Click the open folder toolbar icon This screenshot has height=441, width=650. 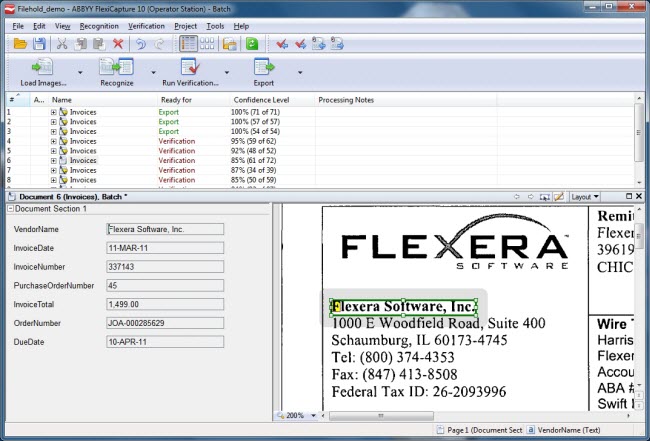click(x=20, y=44)
